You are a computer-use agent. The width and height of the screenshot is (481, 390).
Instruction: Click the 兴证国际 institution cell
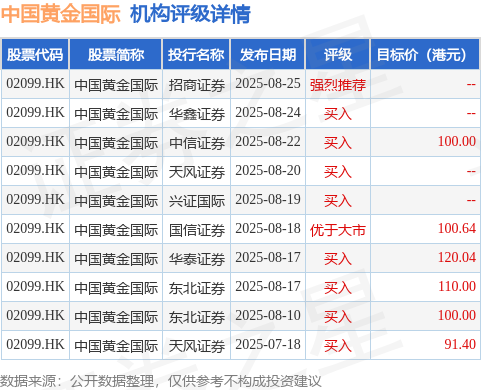pyautogui.click(x=196, y=201)
